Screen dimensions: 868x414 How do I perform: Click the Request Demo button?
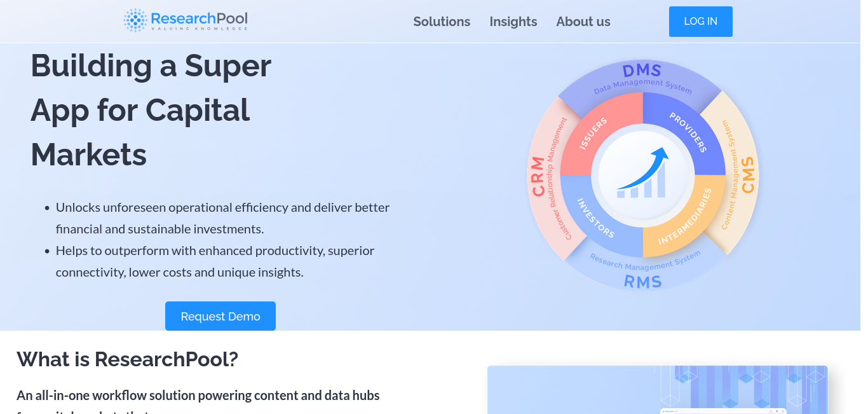220,316
